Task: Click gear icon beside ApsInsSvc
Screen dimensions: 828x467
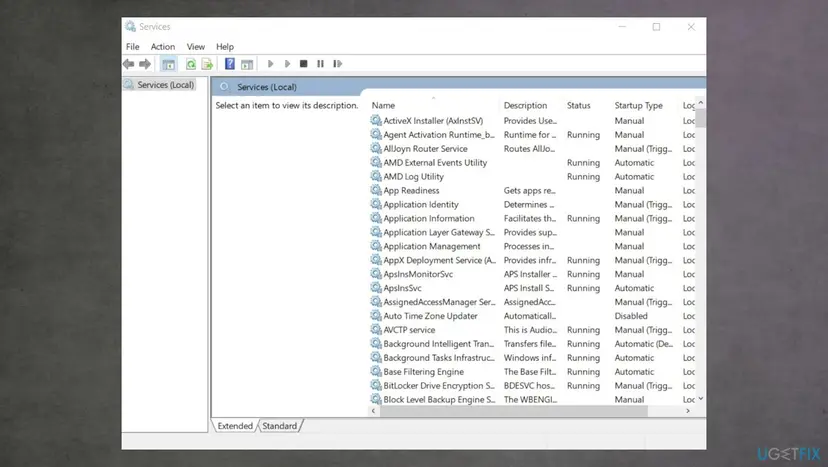Action: (x=375, y=288)
